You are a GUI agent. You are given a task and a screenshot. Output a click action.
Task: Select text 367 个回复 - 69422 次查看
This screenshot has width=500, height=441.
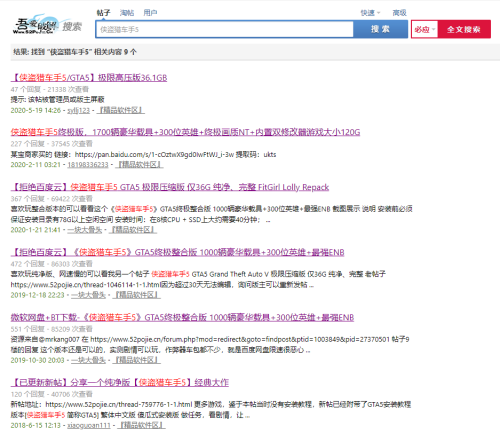(x=51, y=199)
